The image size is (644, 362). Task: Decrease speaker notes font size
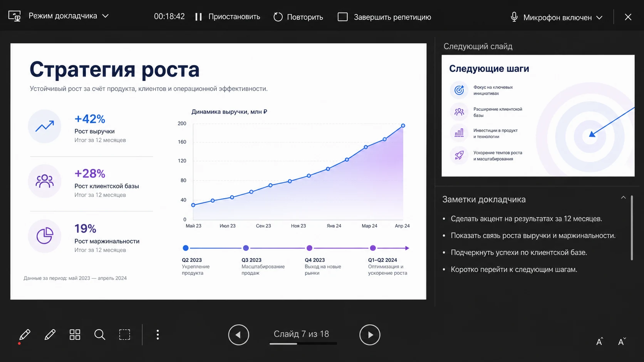pos(621,342)
